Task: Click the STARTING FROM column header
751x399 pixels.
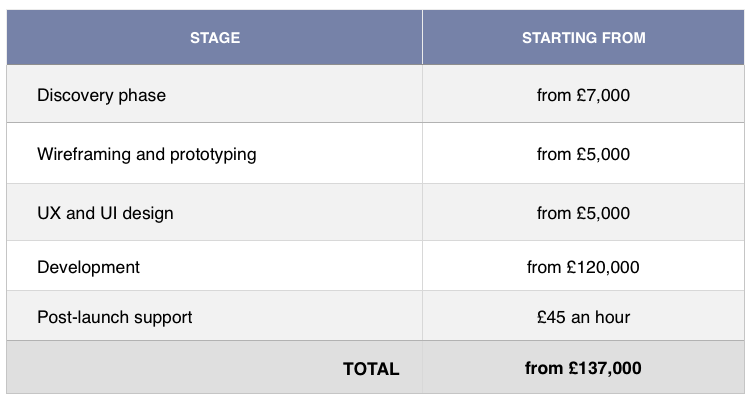Action: (x=583, y=37)
